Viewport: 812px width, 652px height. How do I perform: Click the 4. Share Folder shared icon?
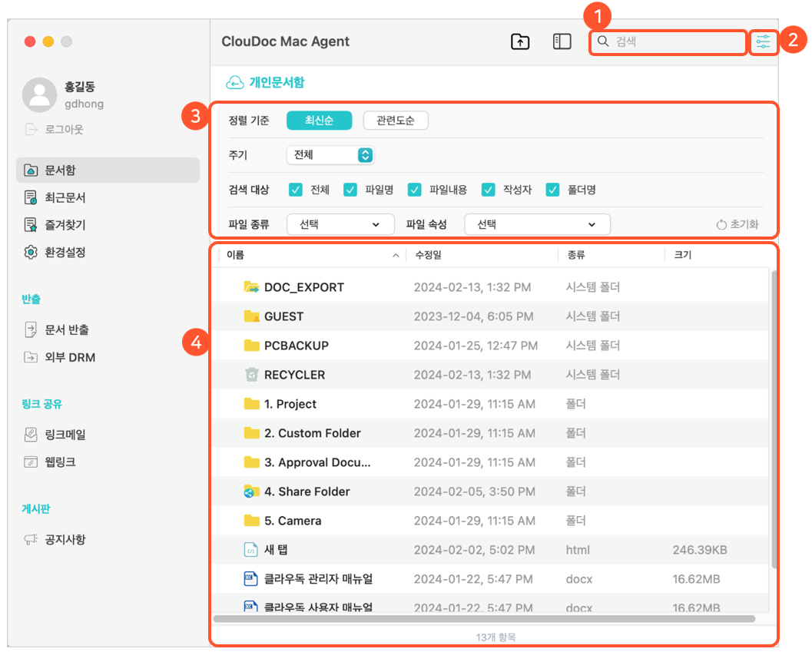[251, 491]
